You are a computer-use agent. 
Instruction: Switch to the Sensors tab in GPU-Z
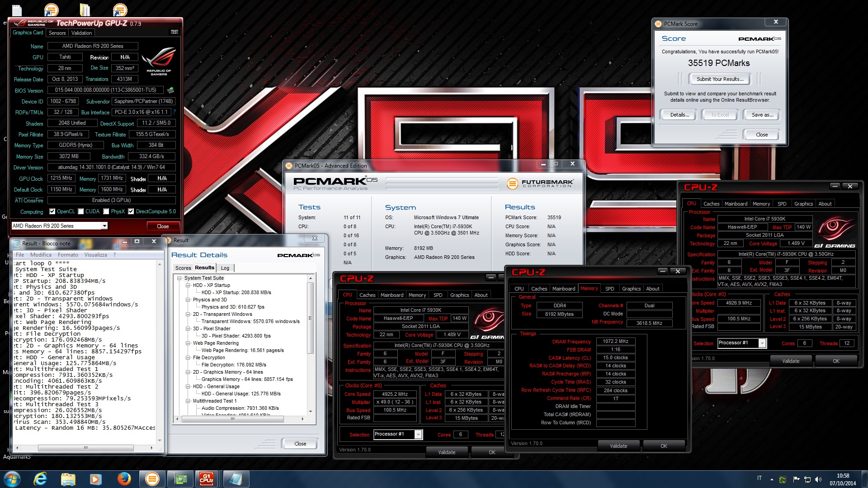coord(57,33)
